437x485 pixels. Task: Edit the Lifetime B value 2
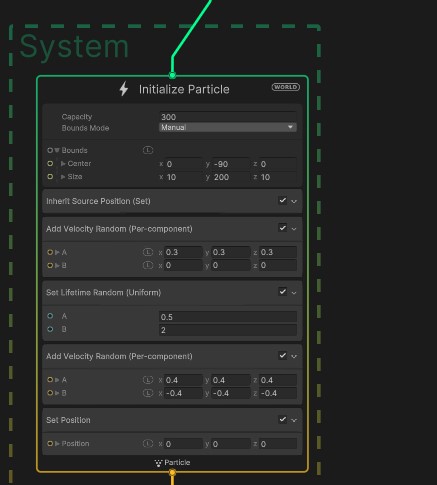(x=228, y=330)
